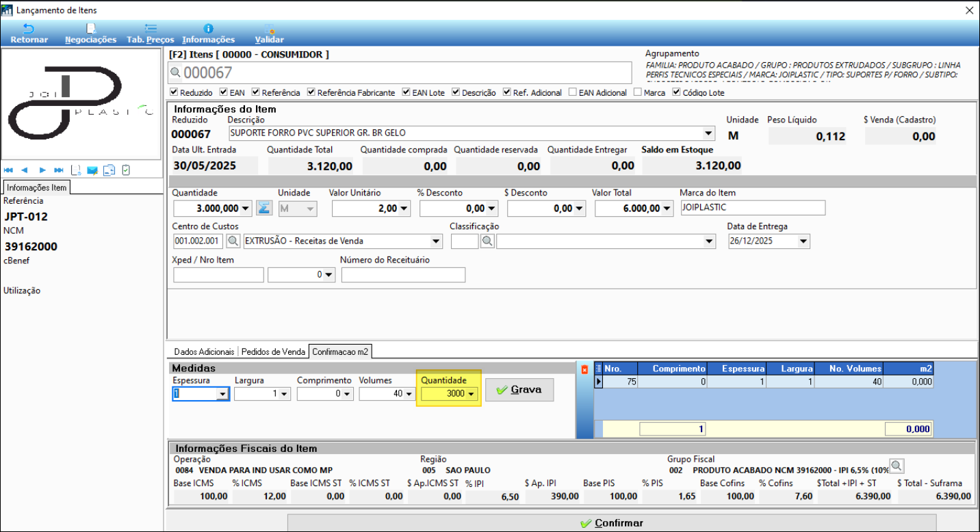Open the Data de Entrega date dropdown
Image resolution: width=980 pixels, height=532 pixels.
(803, 241)
